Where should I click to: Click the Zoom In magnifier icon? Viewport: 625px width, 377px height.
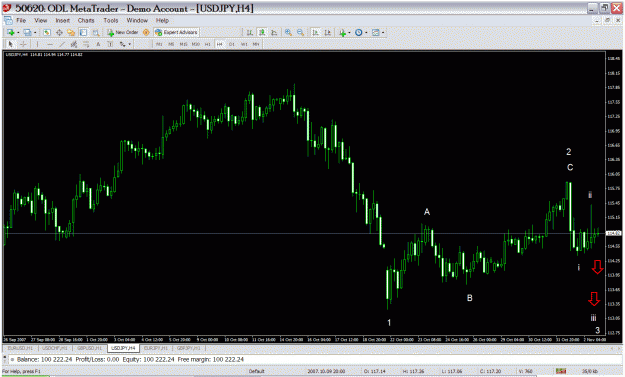coord(288,32)
